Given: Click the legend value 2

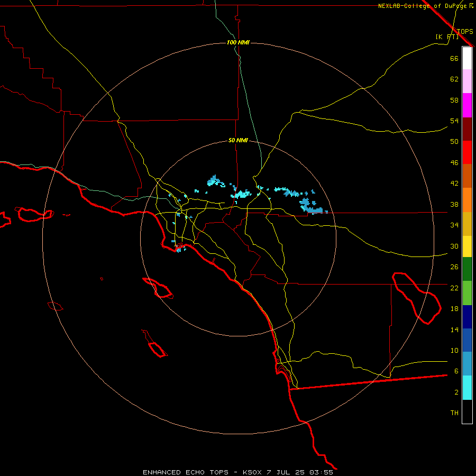Looking at the screenshot, I should click(456, 392).
